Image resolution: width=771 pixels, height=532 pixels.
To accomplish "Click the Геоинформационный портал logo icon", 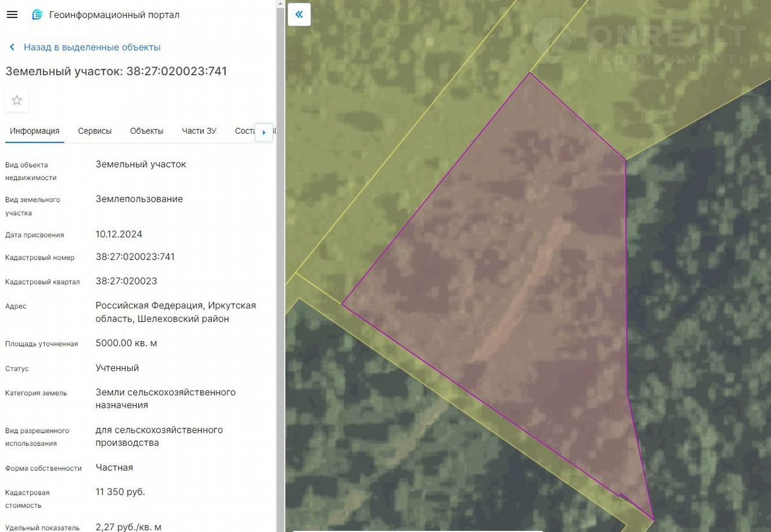I will pyautogui.click(x=37, y=14).
